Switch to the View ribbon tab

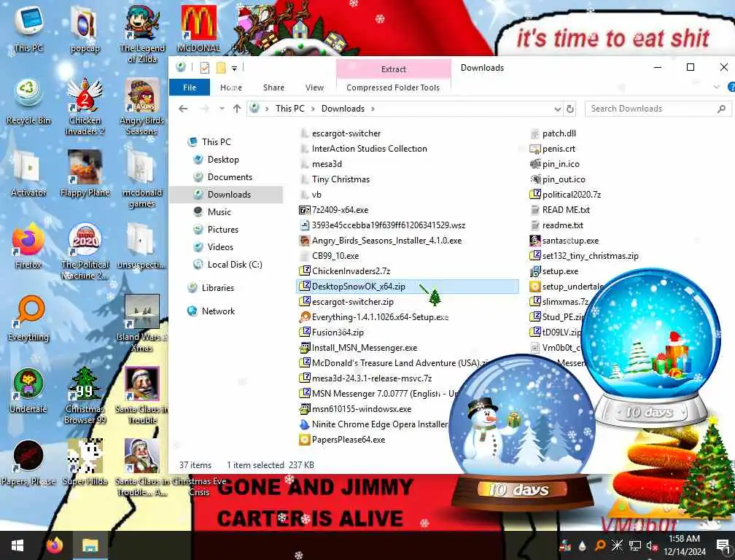[x=314, y=87]
